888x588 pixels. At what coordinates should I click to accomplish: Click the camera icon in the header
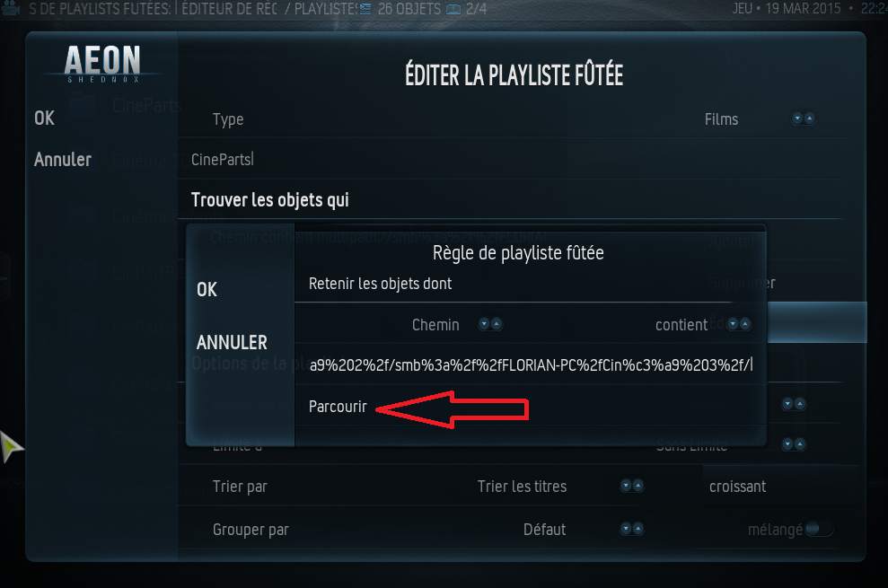pyautogui.click(x=12, y=8)
